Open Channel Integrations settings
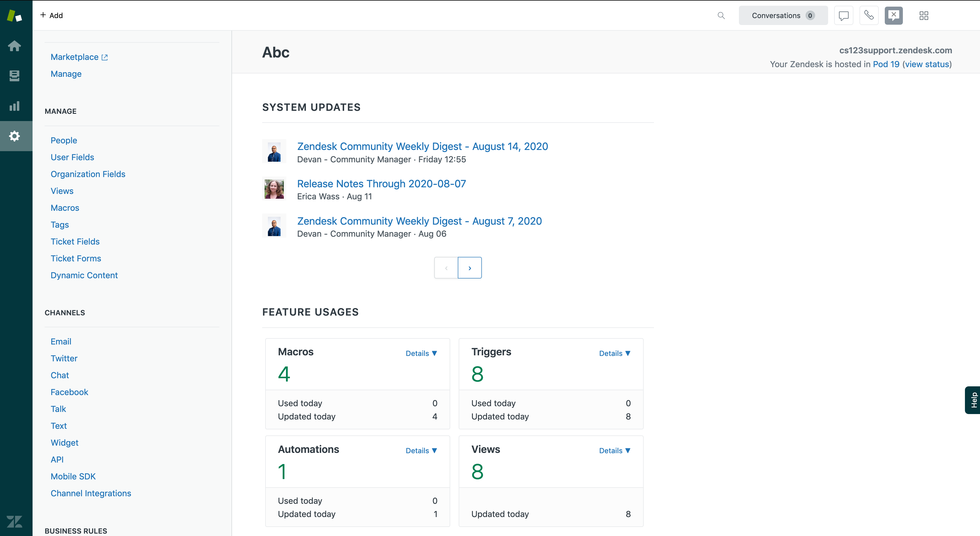 pos(90,494)
